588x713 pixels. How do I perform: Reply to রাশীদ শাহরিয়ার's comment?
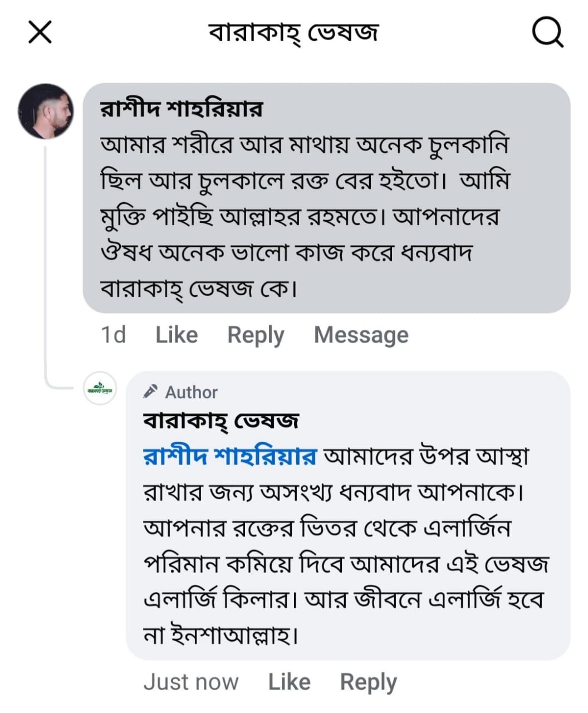click(x=256, y=335)
